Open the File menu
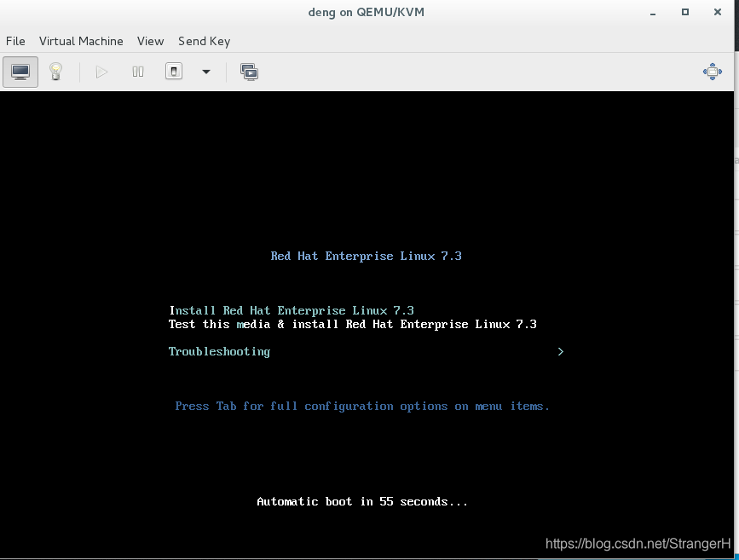Screen dimensions: 739x560 pyautogui.click(x=15, y=41)
